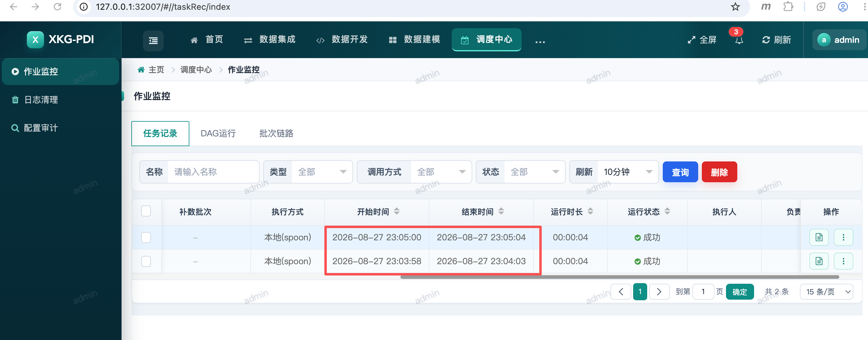Open 数据开发 in the top navigation
Image resolution: width=868 pixels, height=340 pixels.
click(342, 39)
